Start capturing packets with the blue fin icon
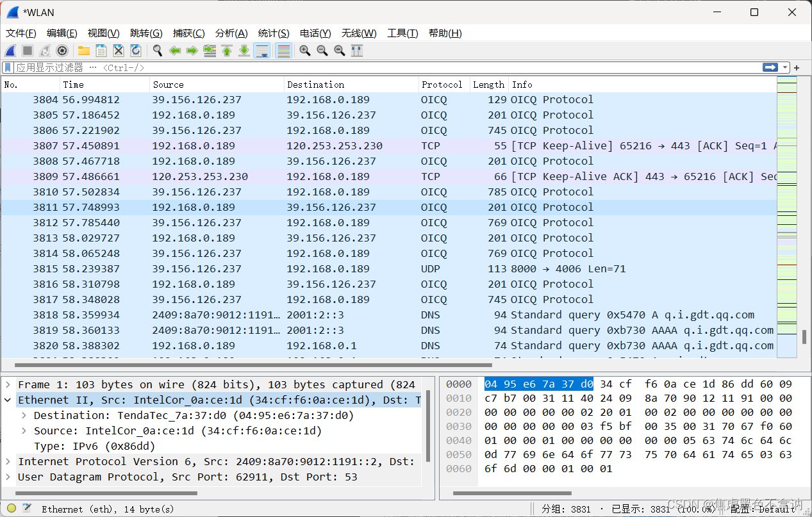The width and height of the screenshot is (812, 517). point(10,51)
